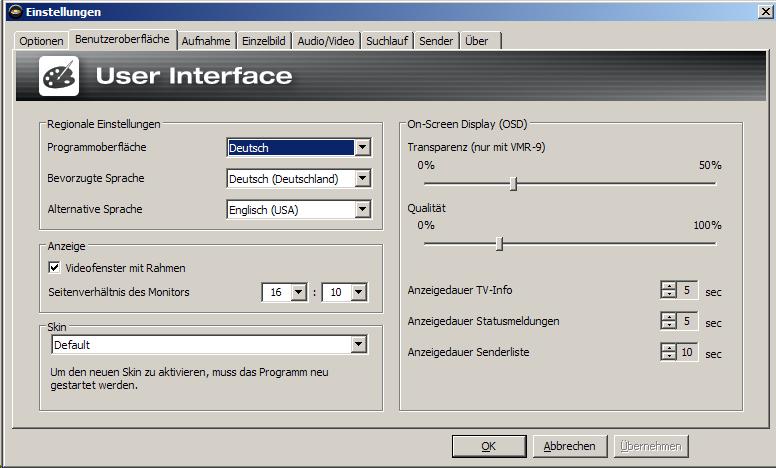Open the Skin selection dropdown
The height and width of the screenshot is (468, 776).
tap(359, 345)
